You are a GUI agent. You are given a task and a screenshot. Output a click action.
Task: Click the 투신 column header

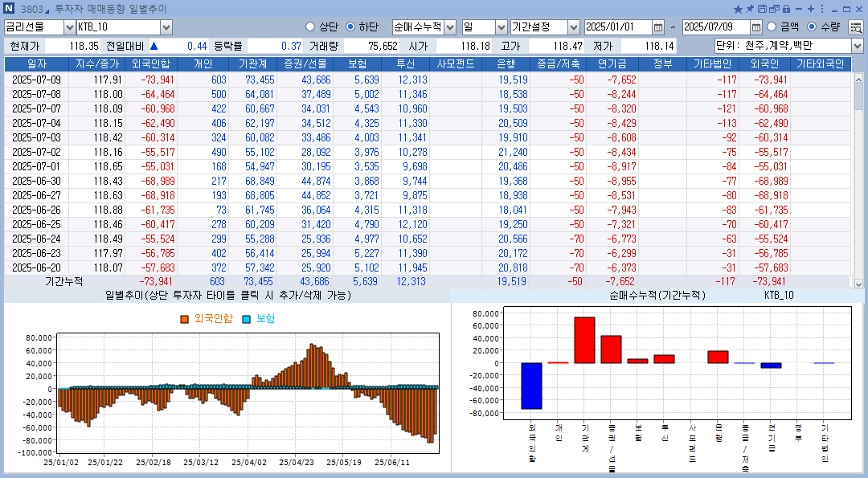[x=406, y=64]
